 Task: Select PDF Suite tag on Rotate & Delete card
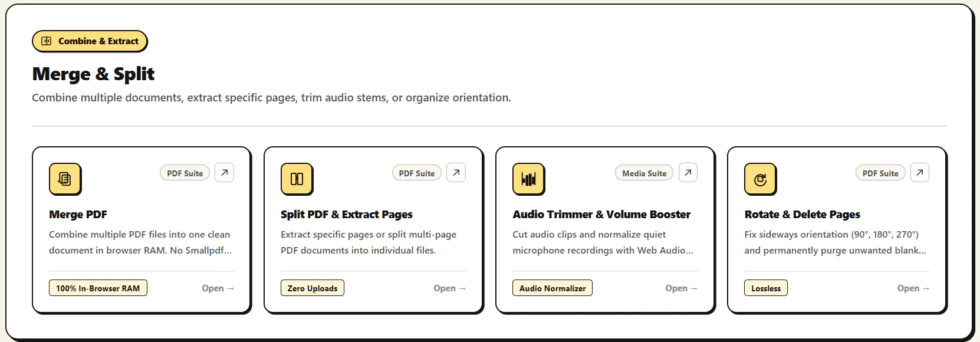880,173
